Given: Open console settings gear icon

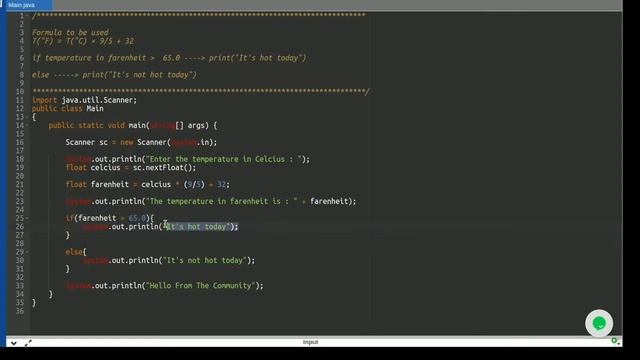Looking at the screenshot, I should [x=615, y=341].
